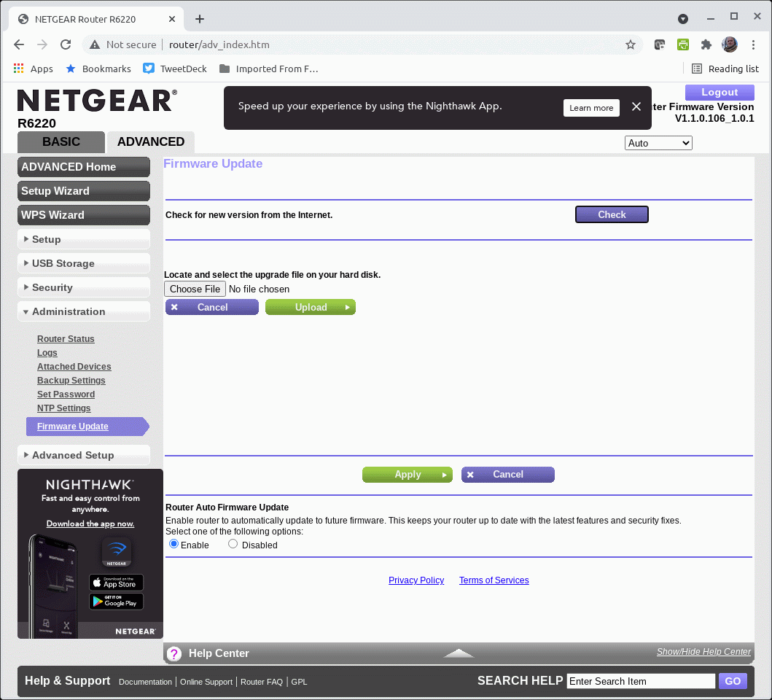Open the Set Password page
Screen dimensions: 772x700
66,394
